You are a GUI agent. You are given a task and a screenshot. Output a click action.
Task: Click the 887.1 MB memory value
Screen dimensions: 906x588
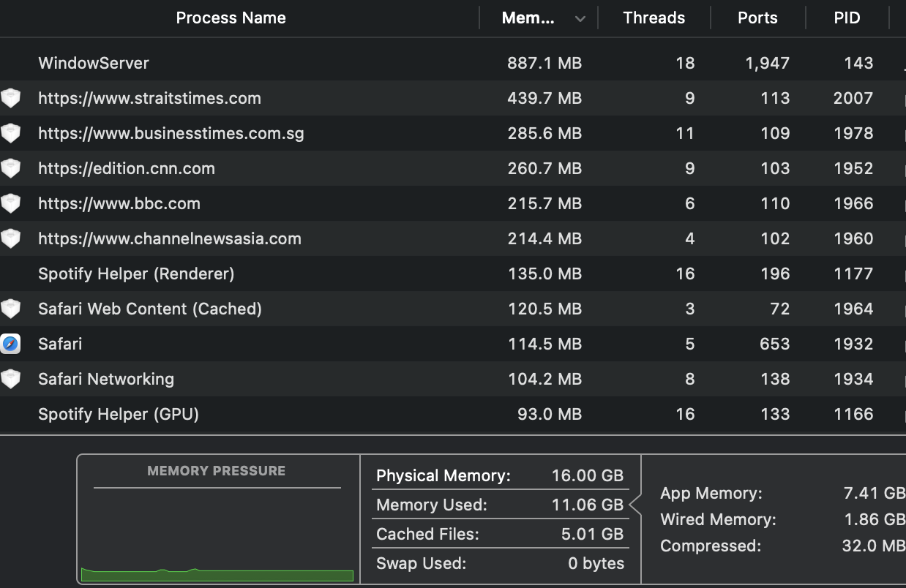tap(544, 63)
